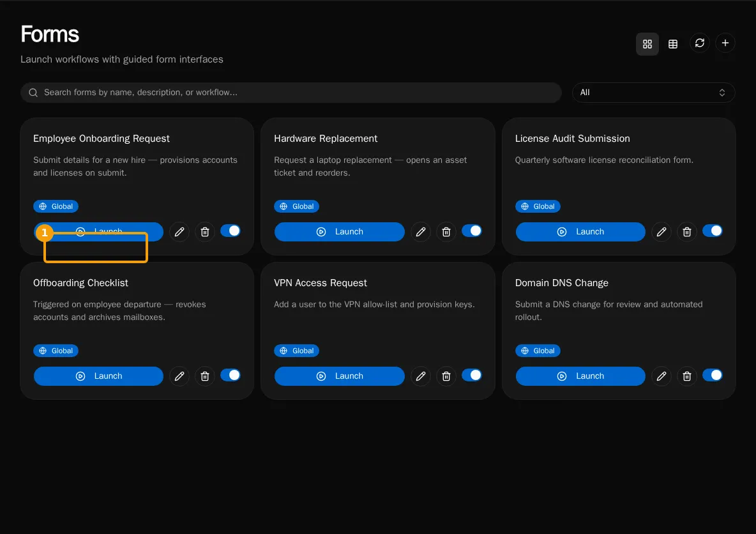Switch to table view layout
The height and width of the screenshot is (534, 756).
coord(672,44)
